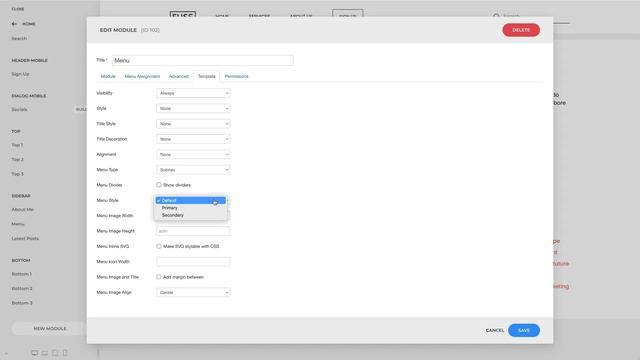
Task: Click Cancel in the dialog footer
Action: (495, 330)
